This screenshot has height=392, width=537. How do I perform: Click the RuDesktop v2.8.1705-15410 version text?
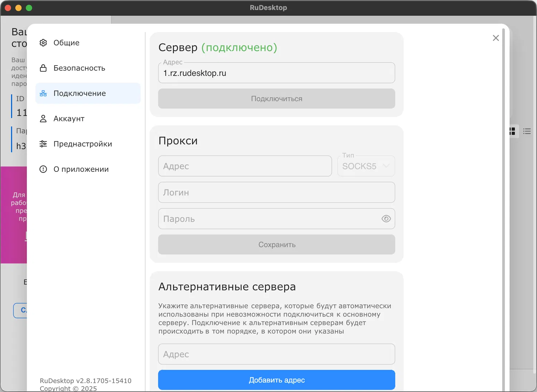point(86,381)
